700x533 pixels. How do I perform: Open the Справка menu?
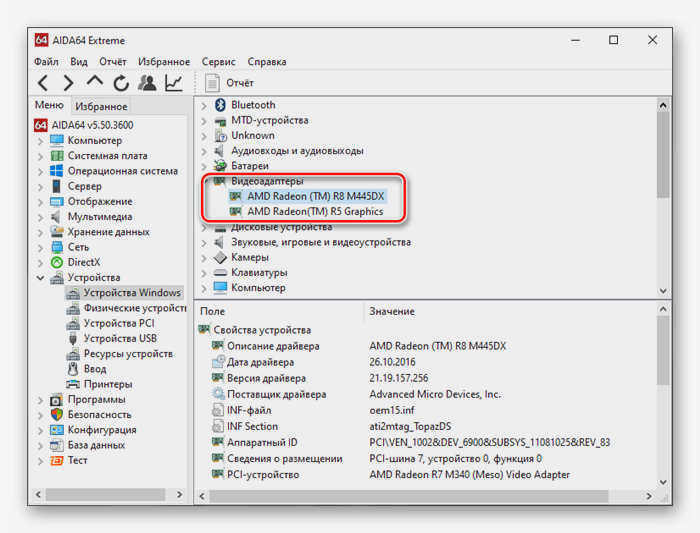267,62
